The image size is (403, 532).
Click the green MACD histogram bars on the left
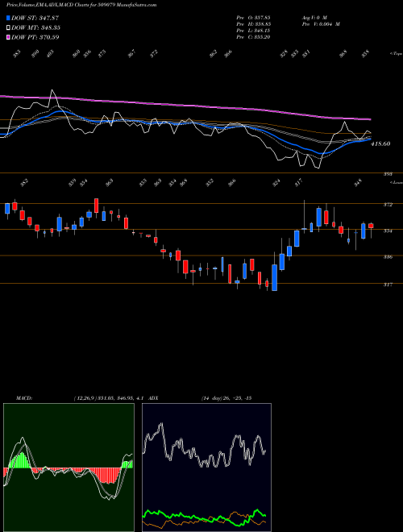coord(20,461)
